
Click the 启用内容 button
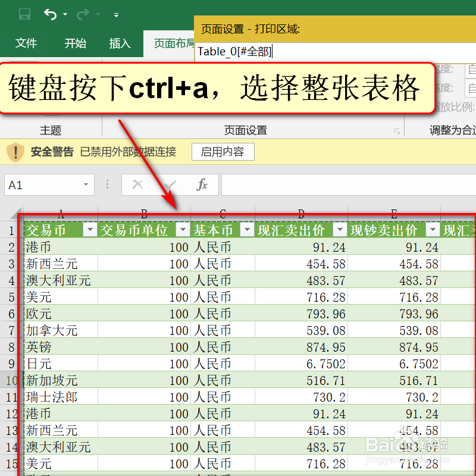click(x=223, y=151)
